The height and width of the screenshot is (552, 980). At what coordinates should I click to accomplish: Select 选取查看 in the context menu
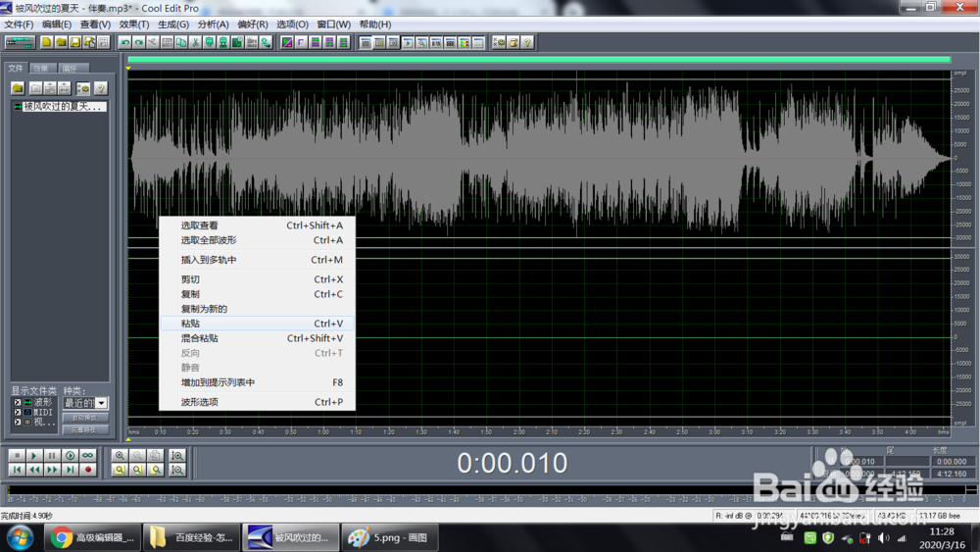coord(257,226)
